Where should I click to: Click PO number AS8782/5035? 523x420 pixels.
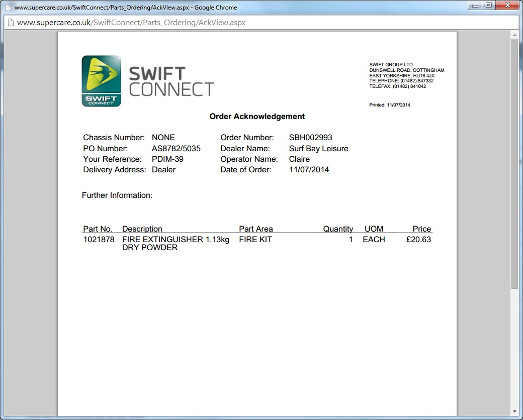pyautogui.click(x=176, y=148)
